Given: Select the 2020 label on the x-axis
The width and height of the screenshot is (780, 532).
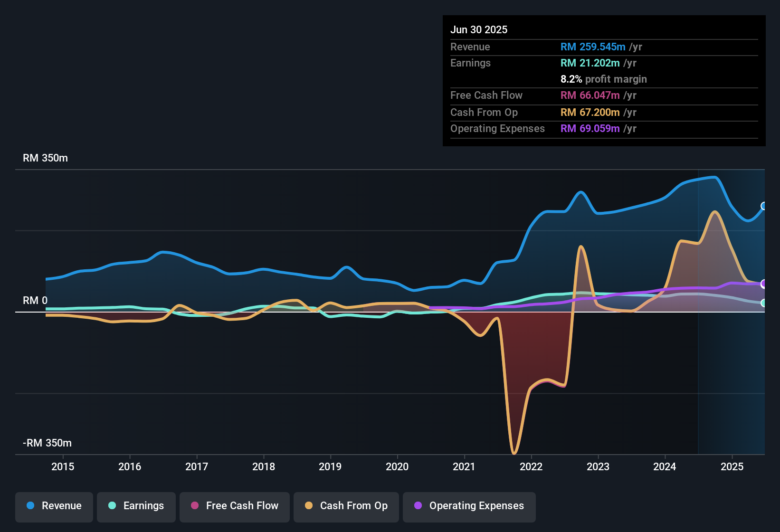Looking at the screenshot, I should 398,467.
